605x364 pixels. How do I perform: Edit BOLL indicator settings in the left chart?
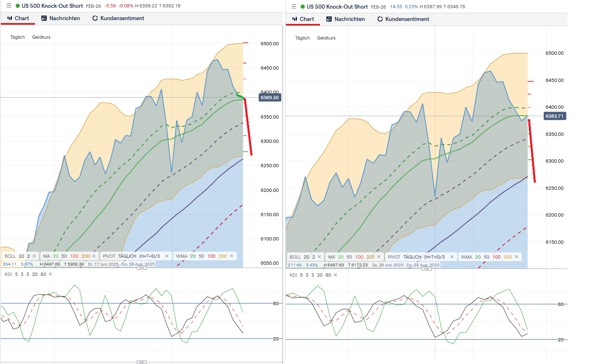click(x=10, y=256)
